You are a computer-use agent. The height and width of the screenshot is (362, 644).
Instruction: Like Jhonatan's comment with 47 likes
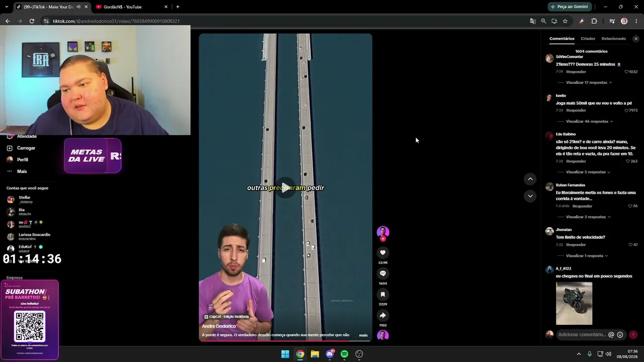click(630, 245)
